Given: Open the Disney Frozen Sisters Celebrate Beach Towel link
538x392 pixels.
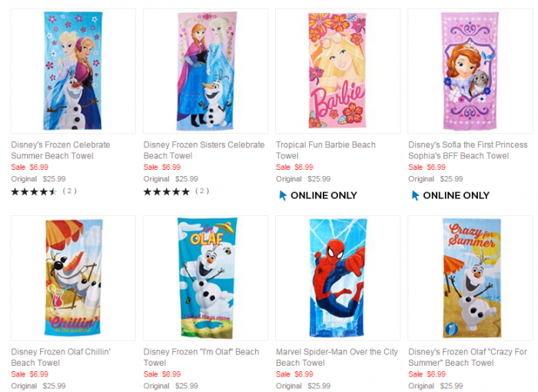Looking at the screenshot, I should click(204, 150).
